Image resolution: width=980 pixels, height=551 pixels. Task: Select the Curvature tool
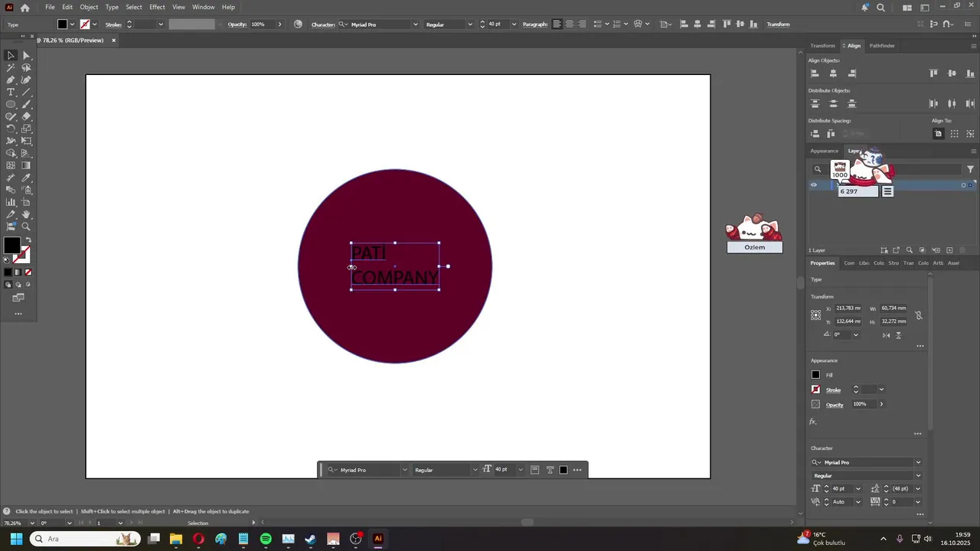pyautogui.click(x=26, y=80)
